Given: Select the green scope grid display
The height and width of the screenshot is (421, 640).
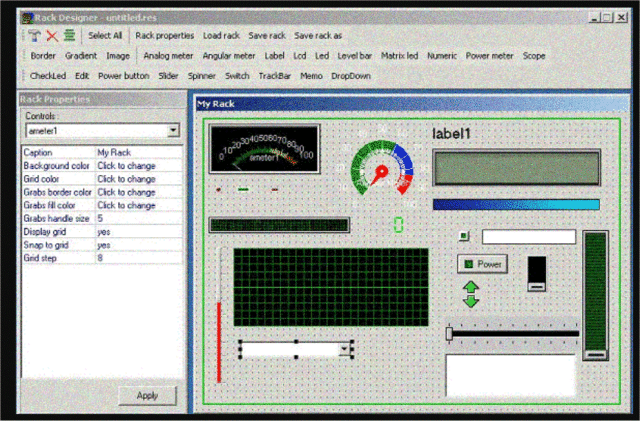Looking at the screenshot, I should pyautogui.click(x=316, y=286).
